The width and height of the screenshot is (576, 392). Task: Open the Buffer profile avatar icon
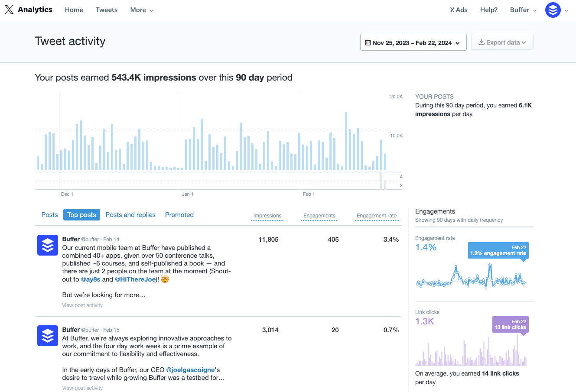[x=553, y=10]
